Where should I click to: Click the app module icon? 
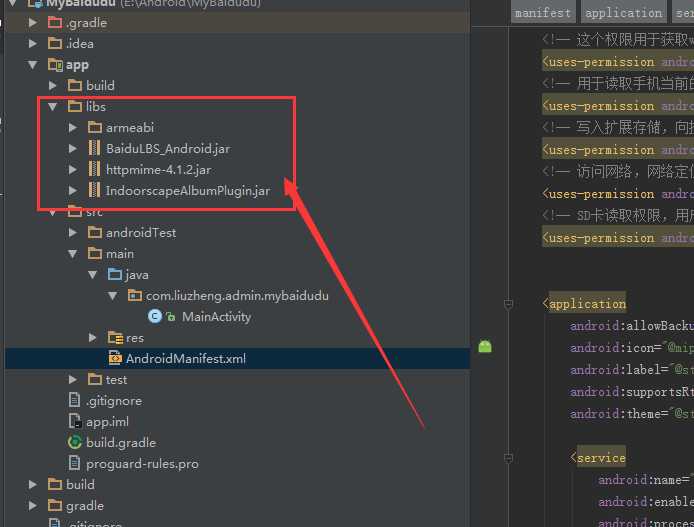point(55,65)
